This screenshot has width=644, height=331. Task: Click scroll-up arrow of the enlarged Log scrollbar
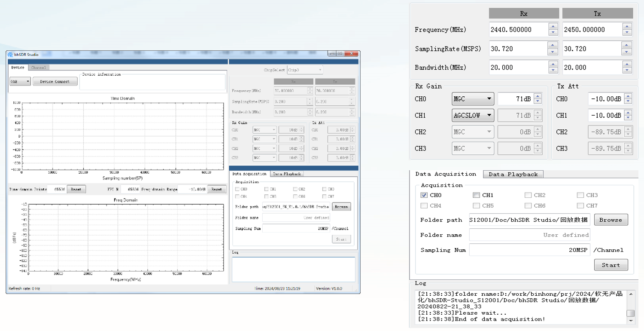pyautogui.click(x=631, y=294)
